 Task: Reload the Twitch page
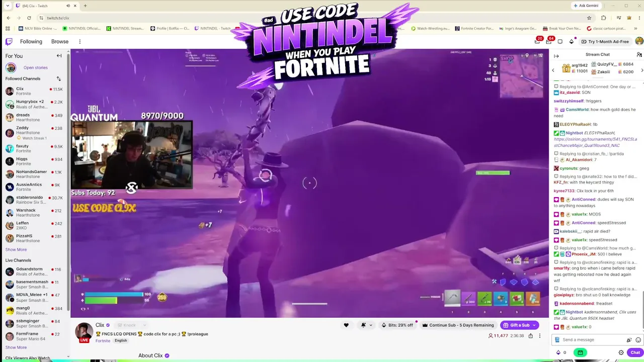29,18
